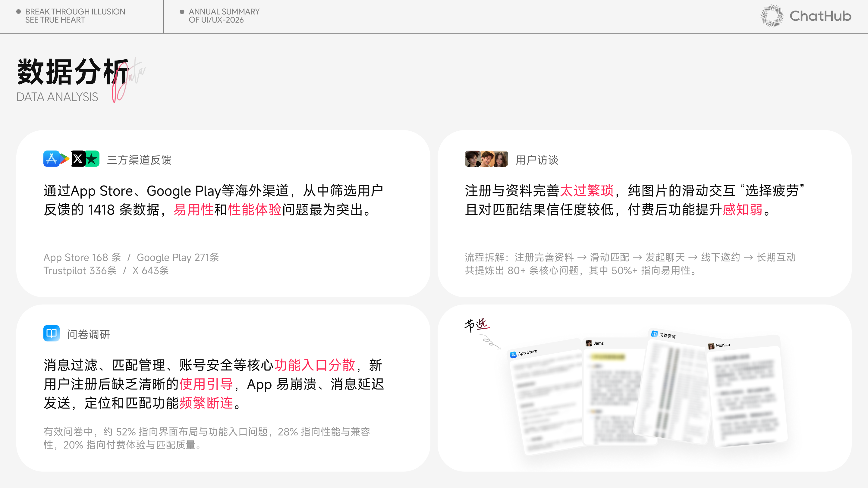Select the red highlighted 使用引导 phrase
The image size is (868, 488).
point(206,384)
